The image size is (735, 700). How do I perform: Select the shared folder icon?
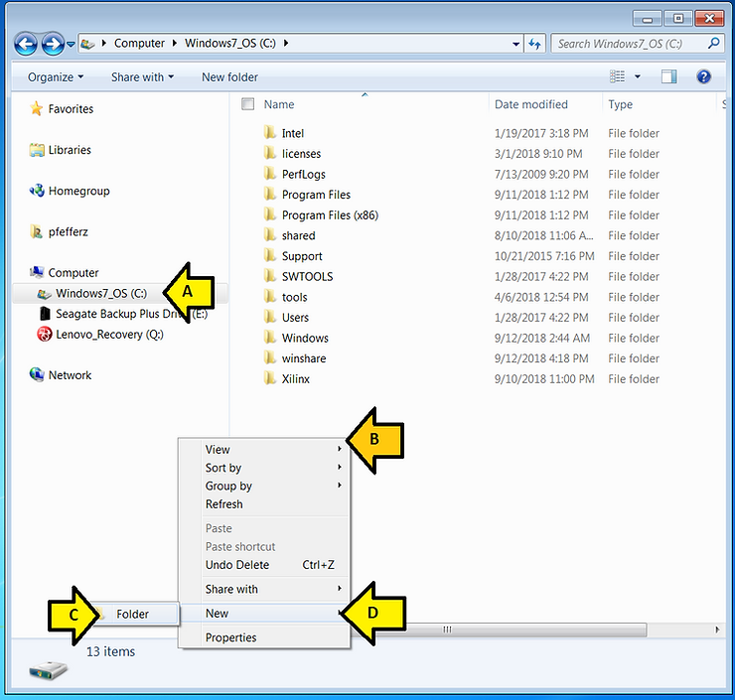(269, 235)
